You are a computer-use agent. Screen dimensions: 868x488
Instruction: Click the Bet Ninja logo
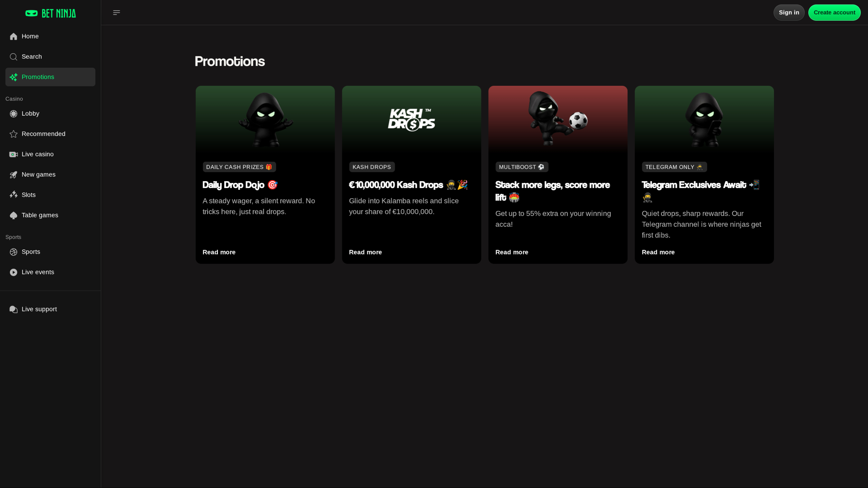[x=50, y=13]
